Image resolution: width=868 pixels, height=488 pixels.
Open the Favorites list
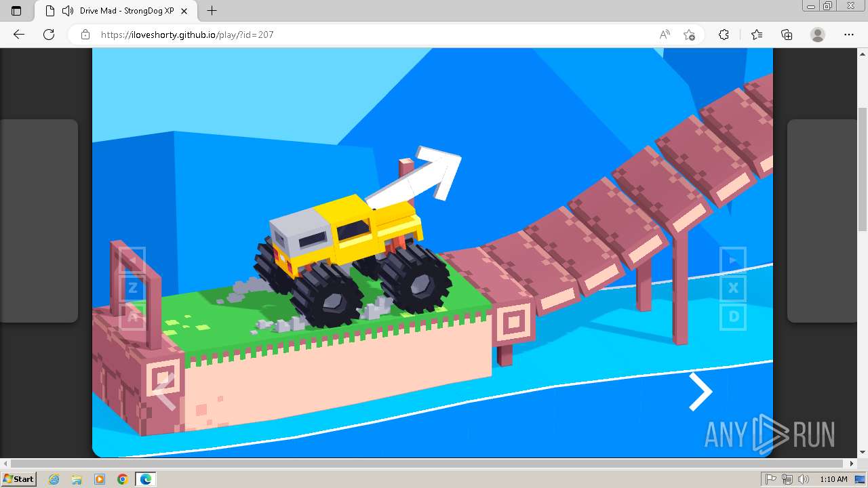click(x=757, y=35)
